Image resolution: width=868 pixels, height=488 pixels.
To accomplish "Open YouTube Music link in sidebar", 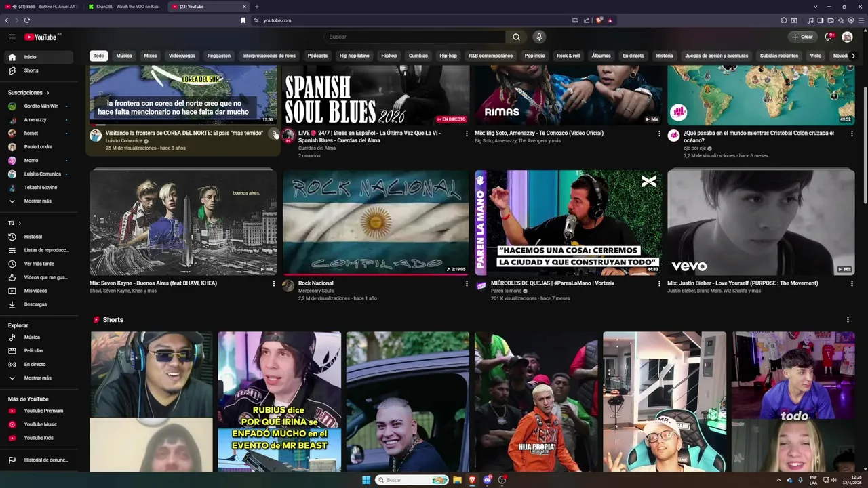I will [38, 424].
